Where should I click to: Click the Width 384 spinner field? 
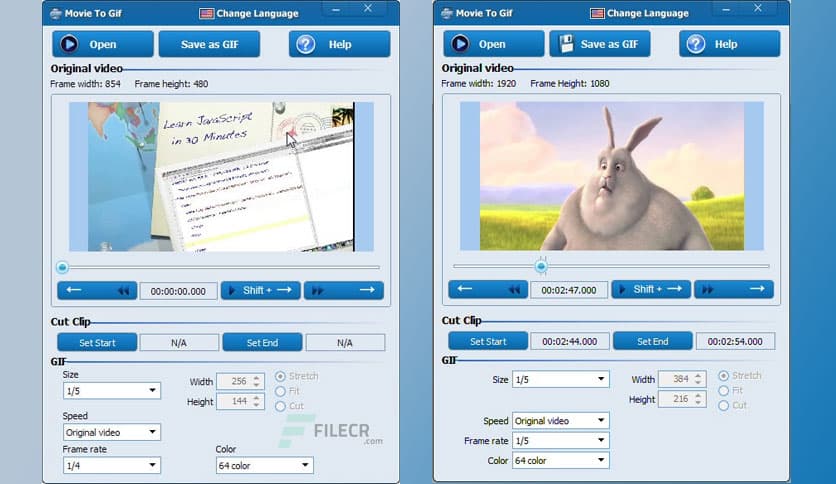click(682, 379)
